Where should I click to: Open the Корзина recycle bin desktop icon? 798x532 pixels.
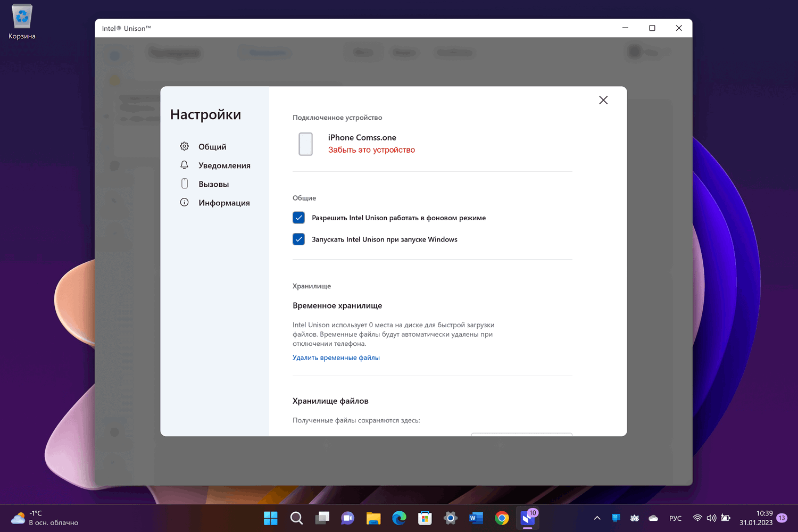[22, 22]
